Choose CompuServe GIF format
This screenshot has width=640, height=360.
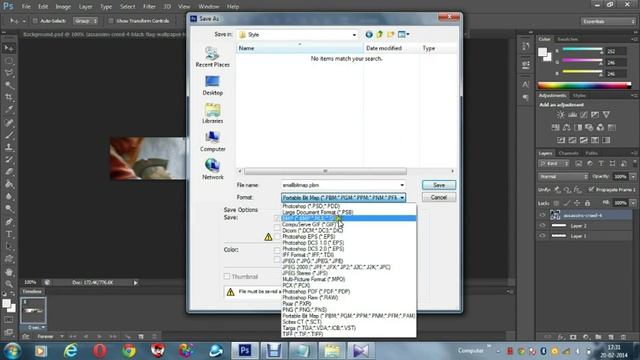[x=309, y=224]
